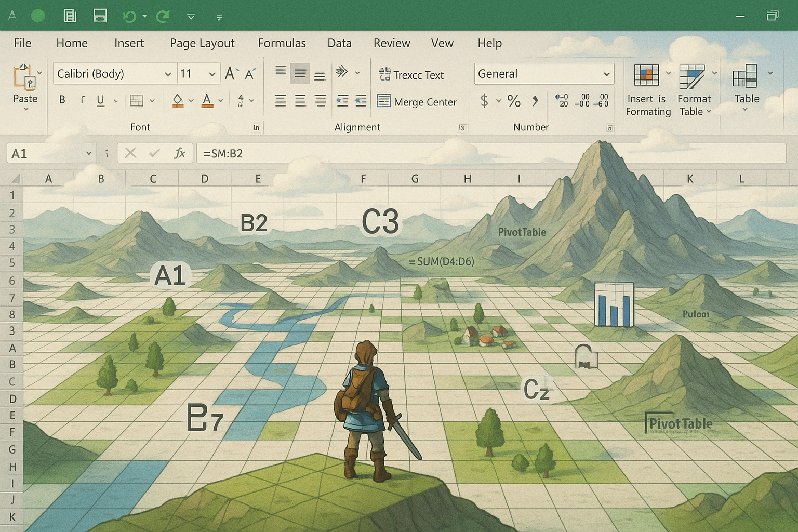Open the font color dropdown arrow

tap(221, 101)
